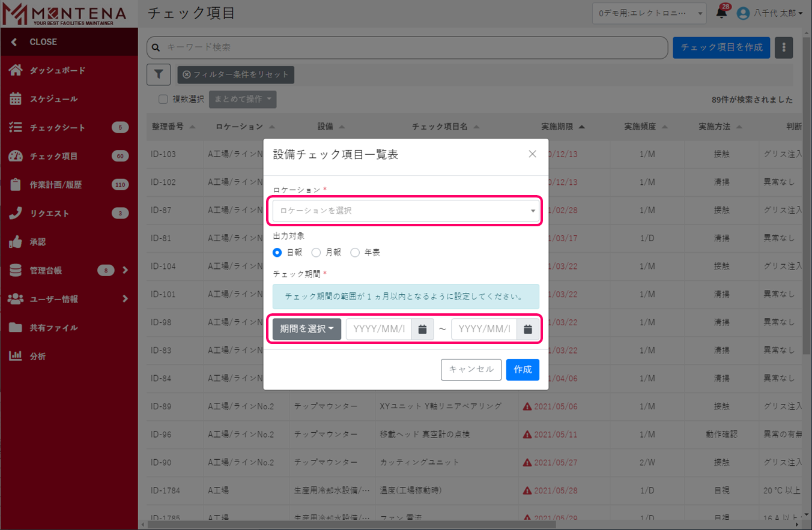The height and width of the screenshot is (530, 812).
Task: Open スケジュール in the sidebar
Action: tap(53, 99)
